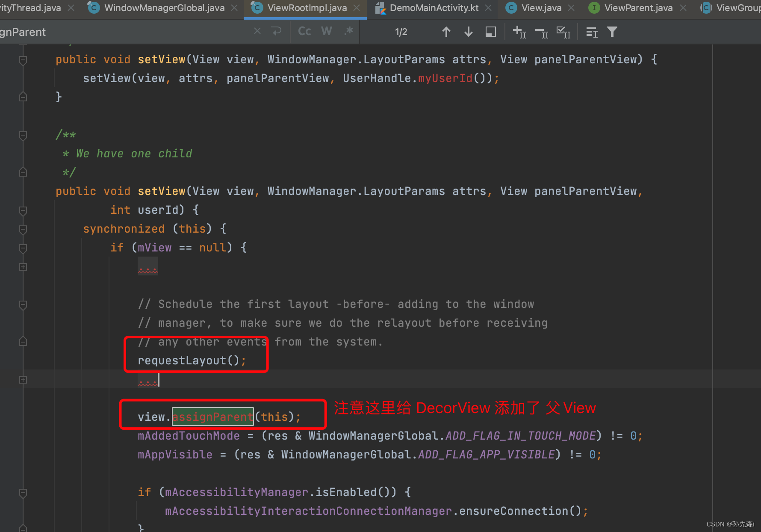Open search results in find window
The height and width of the screenshot is (532, 761).
click(x=491, y=32)
